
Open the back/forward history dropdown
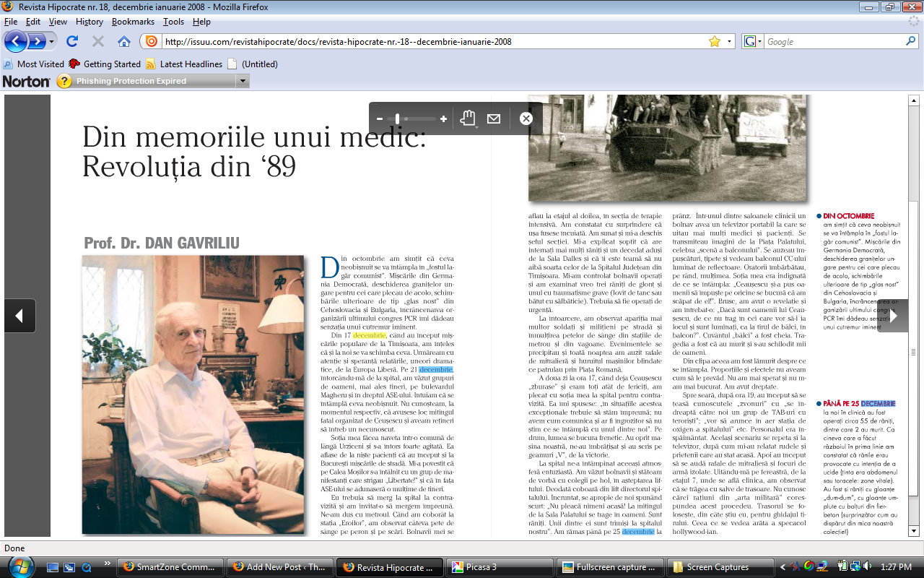tap(51, 42)
